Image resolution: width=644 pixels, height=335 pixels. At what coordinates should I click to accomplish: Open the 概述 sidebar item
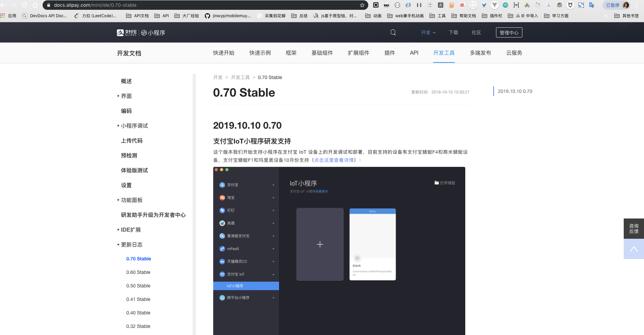click(x=126, y=81)
